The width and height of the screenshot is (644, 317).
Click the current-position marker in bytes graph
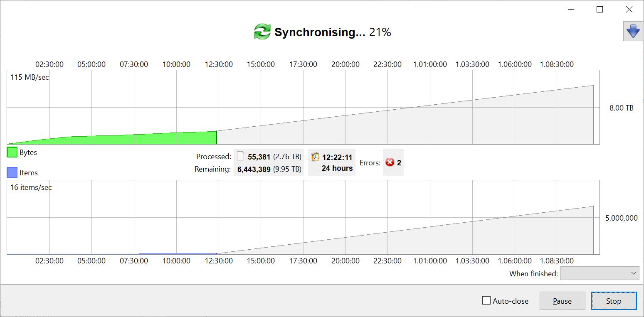click(x=216, y=138)
